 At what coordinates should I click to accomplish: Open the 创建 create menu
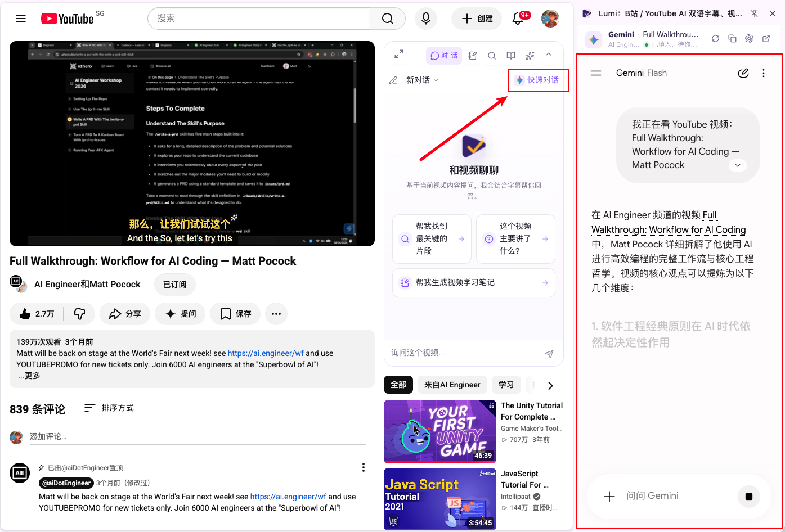pyautogui.click(x=477, y=19)
